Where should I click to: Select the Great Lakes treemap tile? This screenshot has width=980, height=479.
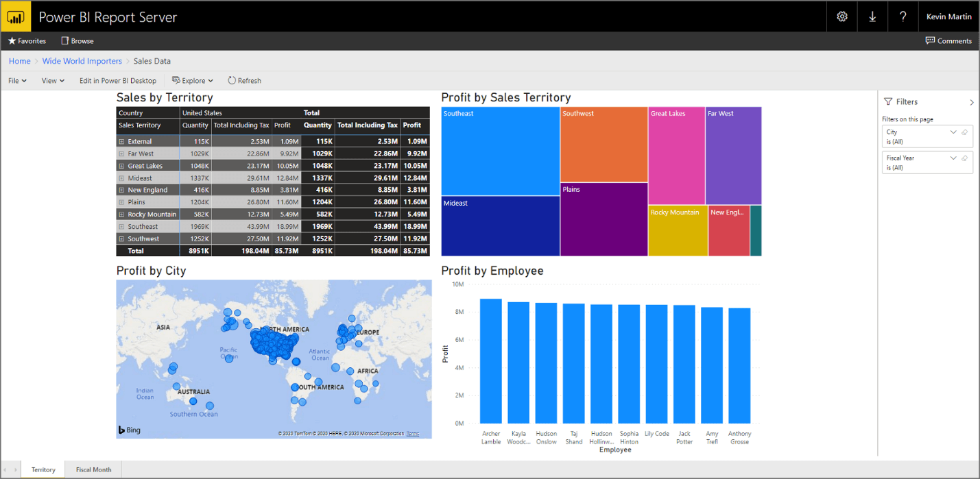(x=676, y=156)
